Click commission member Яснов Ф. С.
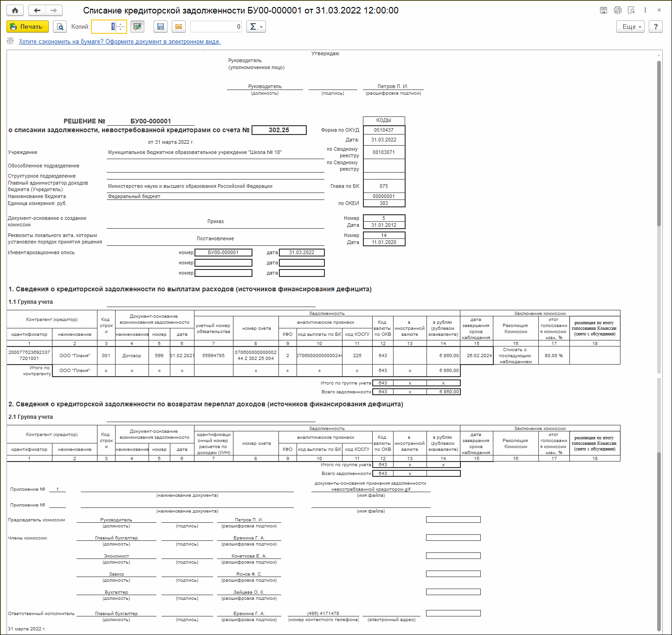This screenshot has width=672, height=635. [x=249, y=574]
